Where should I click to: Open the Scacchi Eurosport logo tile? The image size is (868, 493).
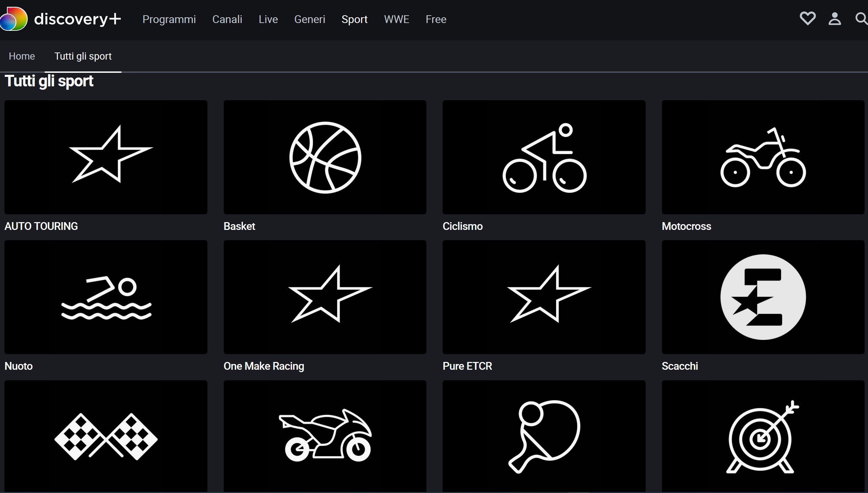click(x=763, y=297)
